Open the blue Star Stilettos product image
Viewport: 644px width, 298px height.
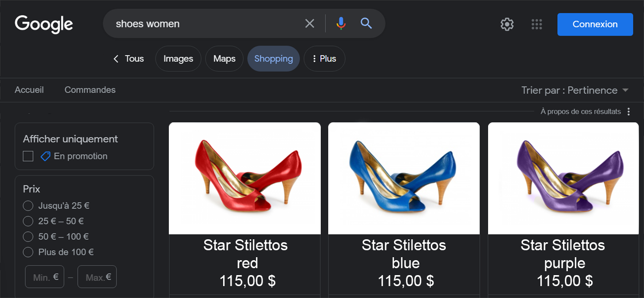[x=404, y=178]
